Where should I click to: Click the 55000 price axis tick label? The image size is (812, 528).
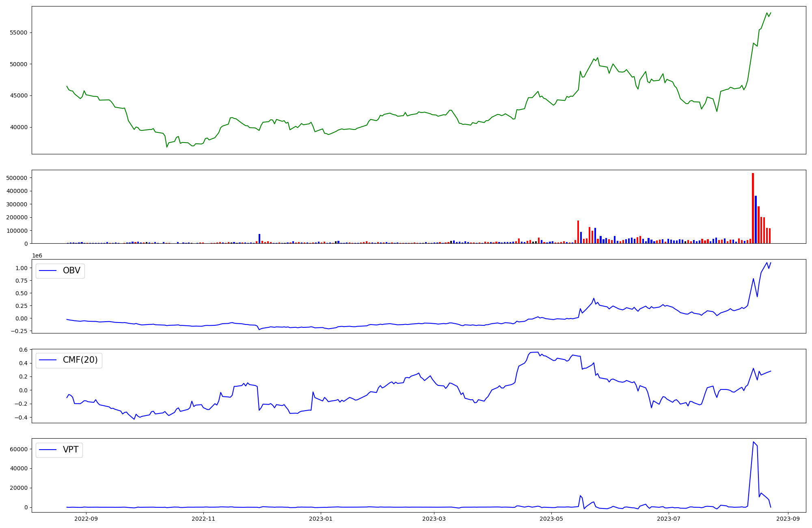tap(18, 32)
